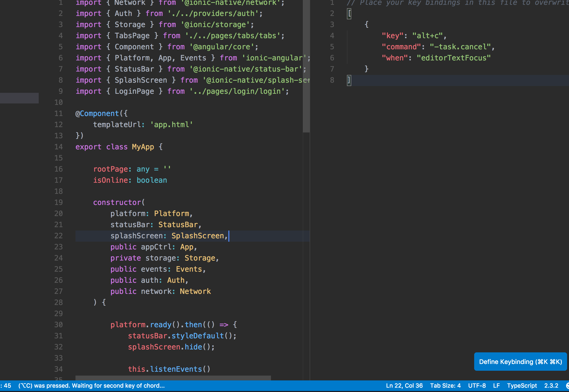Place cursor at closing bracket on keybindings line 8
The width and height of the screenshot is (569, 392).
[349, 80]
